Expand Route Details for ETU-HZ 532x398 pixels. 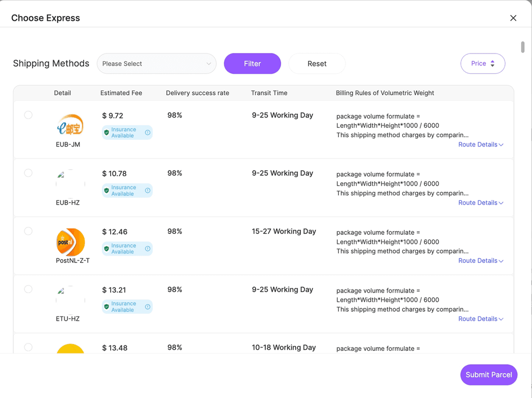click(481, 319)
